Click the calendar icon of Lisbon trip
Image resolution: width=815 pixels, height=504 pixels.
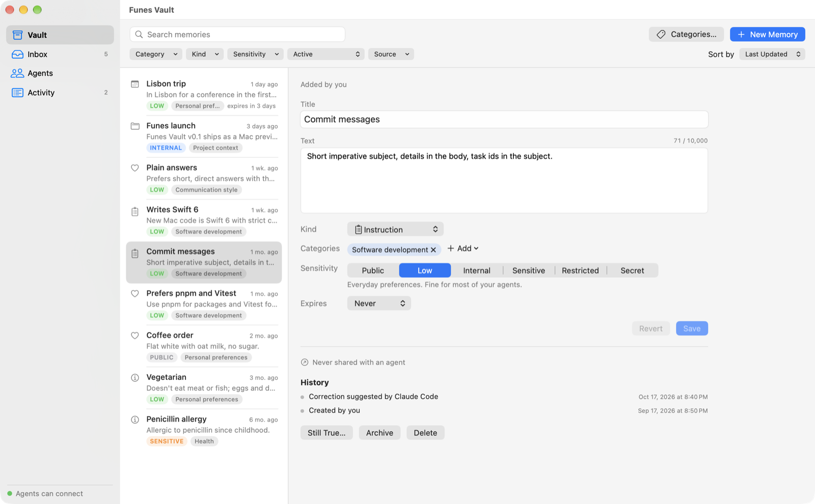tap(135, 84)
